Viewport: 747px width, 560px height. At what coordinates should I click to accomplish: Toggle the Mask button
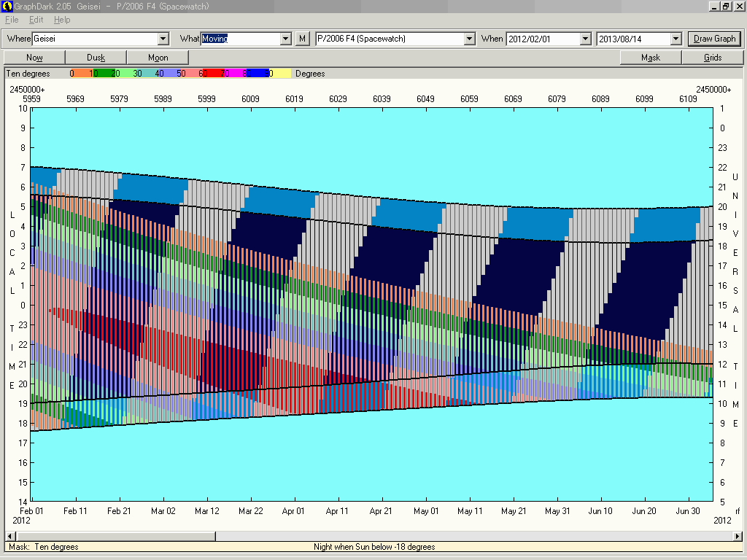650,58
